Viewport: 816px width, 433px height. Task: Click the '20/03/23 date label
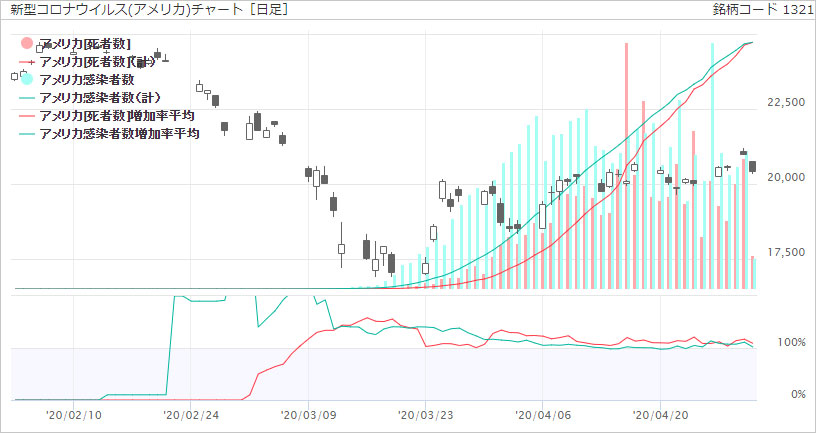click(425, 415)
